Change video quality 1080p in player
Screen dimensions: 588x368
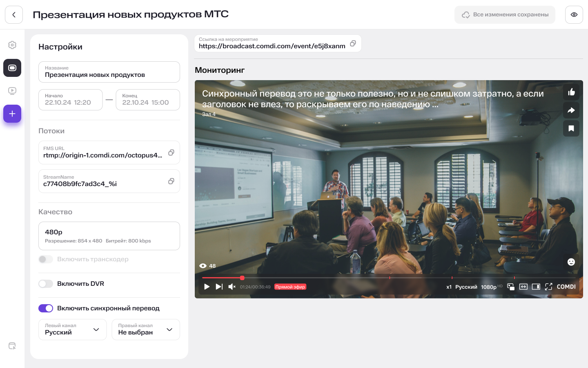pos(492,287)
